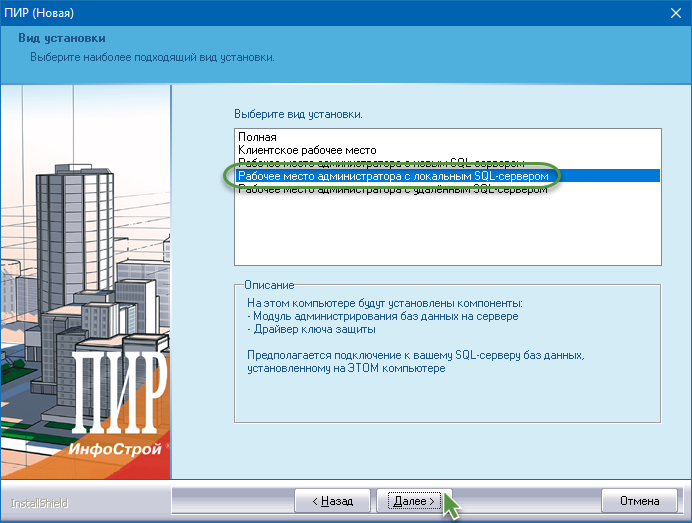Select admin workplace with remote SQL server
This screenshot has width=692, height=523.
(448, 189)
